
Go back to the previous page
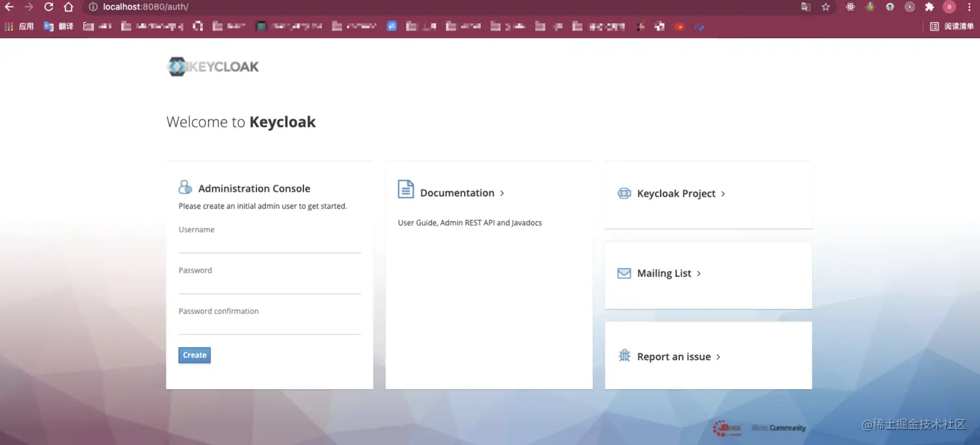(9, 7)
